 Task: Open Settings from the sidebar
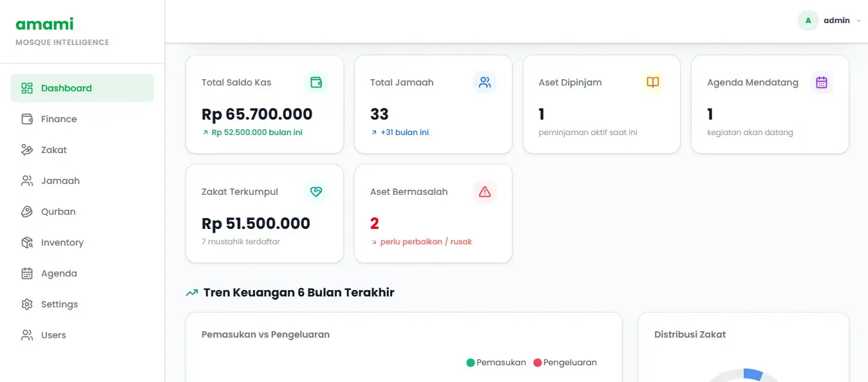pyautogui.click(x=82, y=304)
